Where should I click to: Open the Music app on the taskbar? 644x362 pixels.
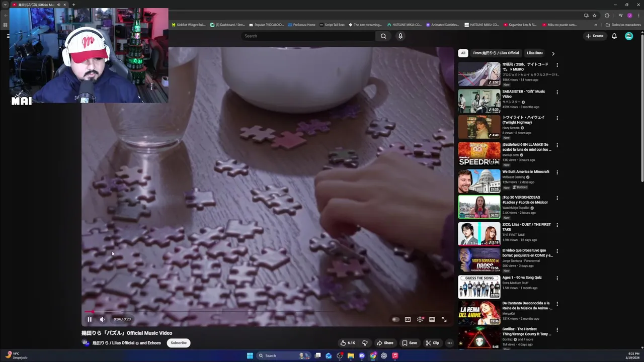tap(395, 355)
